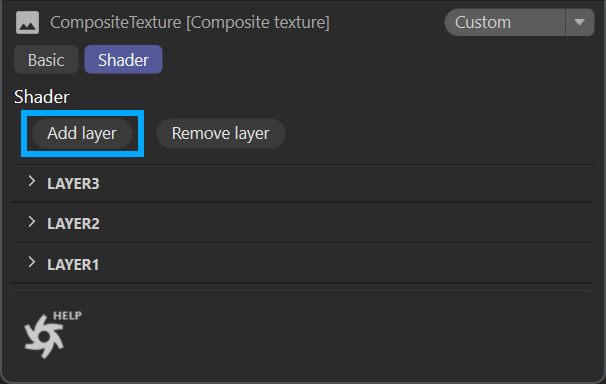The image size is (606, 384).
Task: Select the LAYER1 row label
Action: 73,265
